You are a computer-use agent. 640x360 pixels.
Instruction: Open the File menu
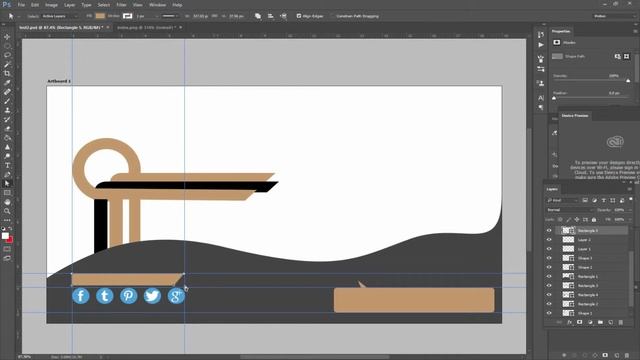(x=21, y=5)
